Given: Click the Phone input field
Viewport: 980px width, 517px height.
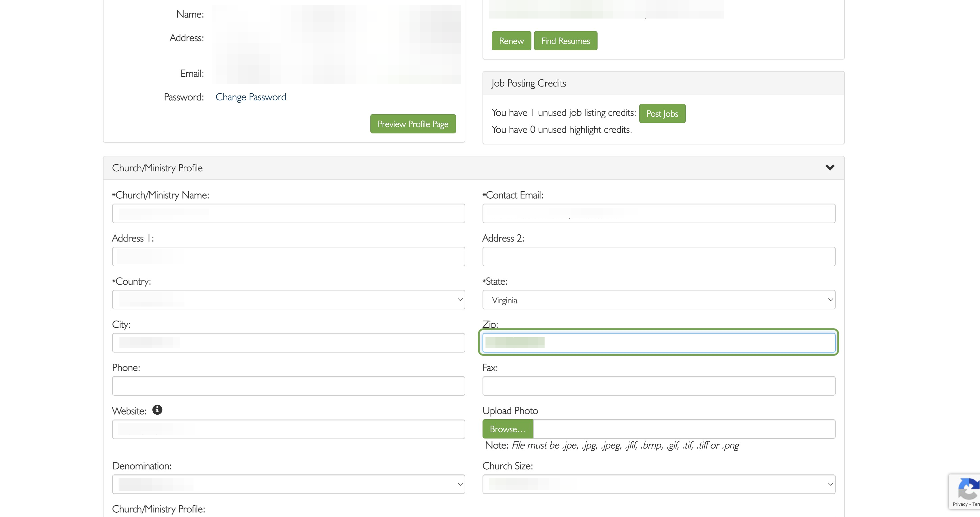Looking at the screenshot, I should point(288,386).
